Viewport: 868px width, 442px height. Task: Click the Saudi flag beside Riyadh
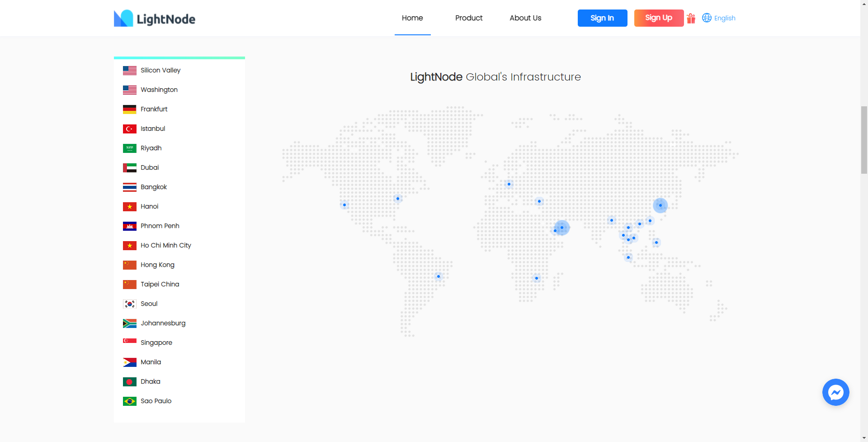click(x=130, y=148)
